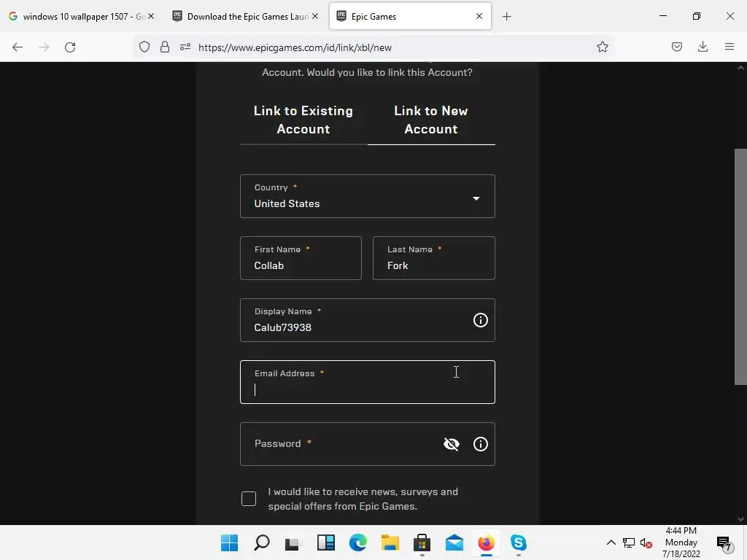Open network status tray icon

[x=628, y=542]
